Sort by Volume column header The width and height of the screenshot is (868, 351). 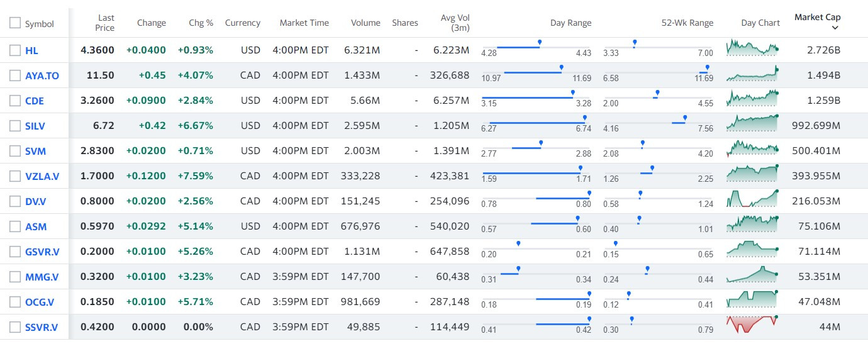point(365,23)
